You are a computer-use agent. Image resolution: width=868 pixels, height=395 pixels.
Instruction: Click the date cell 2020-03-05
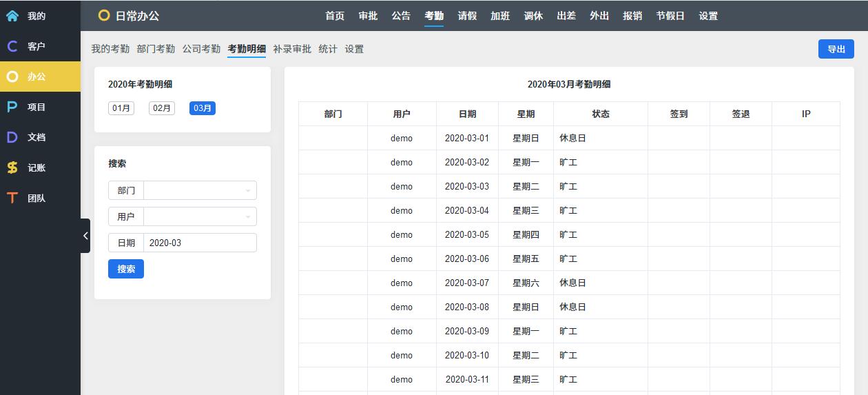467,234
